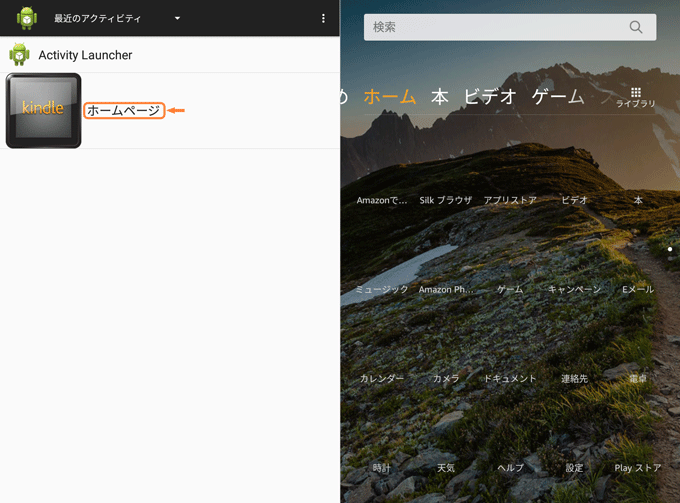Open the 本 app in the app grid
Viewport: 680px width, 503px height.
638,200
